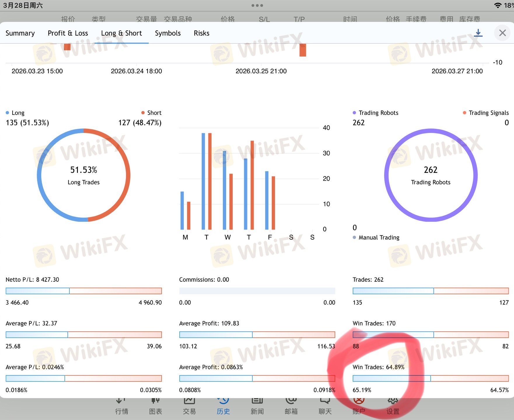The image size is (514, 420).
Task: Tap the S/L column header behind the report
Action: [264, 19]
